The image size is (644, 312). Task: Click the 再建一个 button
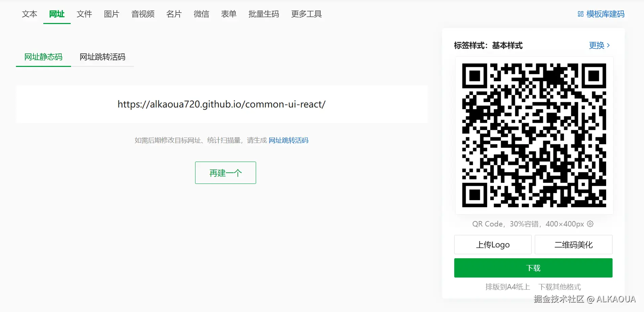pyautogui.click(x=226, y=173)
